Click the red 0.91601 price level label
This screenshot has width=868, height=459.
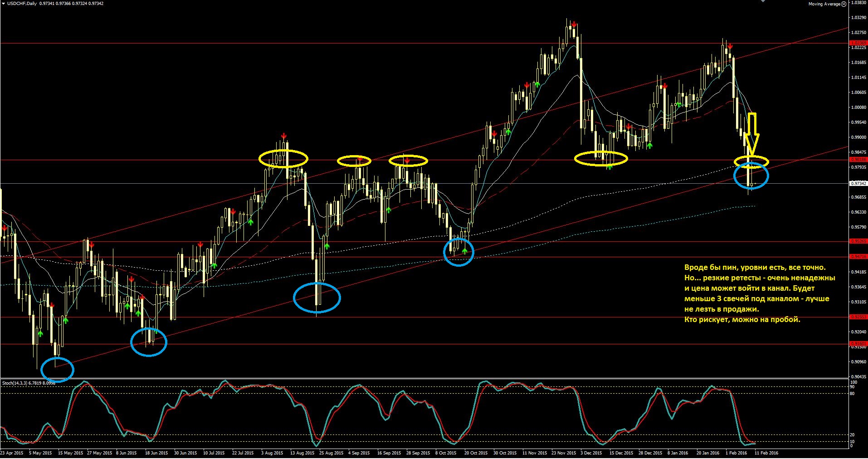click(858, 344)
